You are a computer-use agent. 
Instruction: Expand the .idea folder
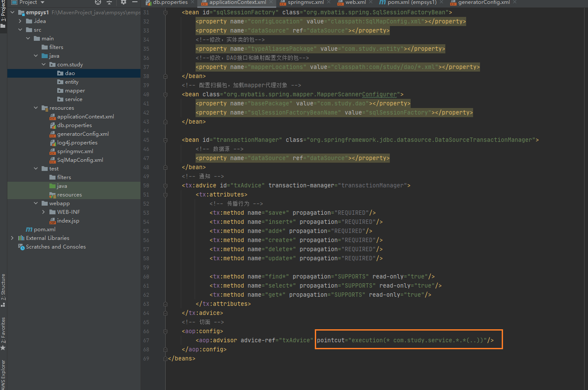[20, 21]
